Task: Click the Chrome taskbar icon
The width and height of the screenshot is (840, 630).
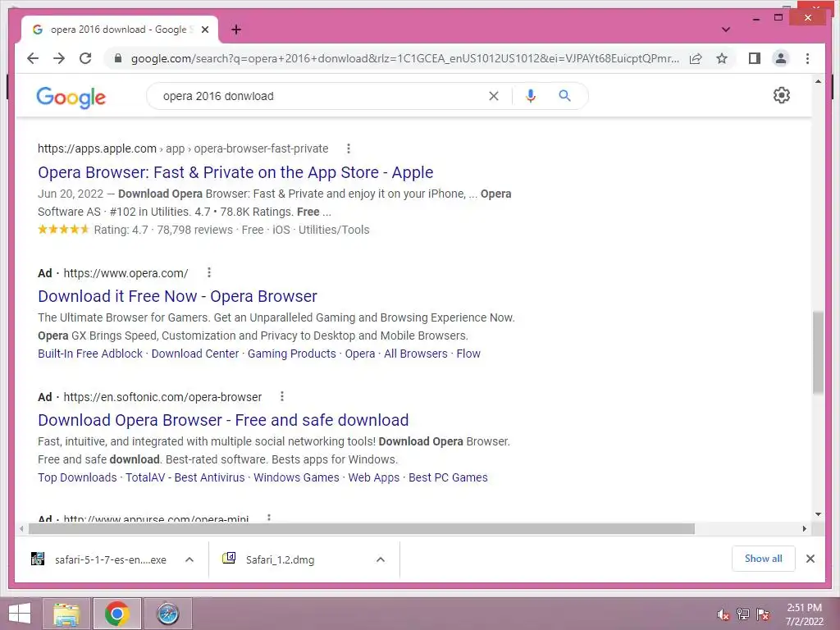Action: click(x=116, y=614)
